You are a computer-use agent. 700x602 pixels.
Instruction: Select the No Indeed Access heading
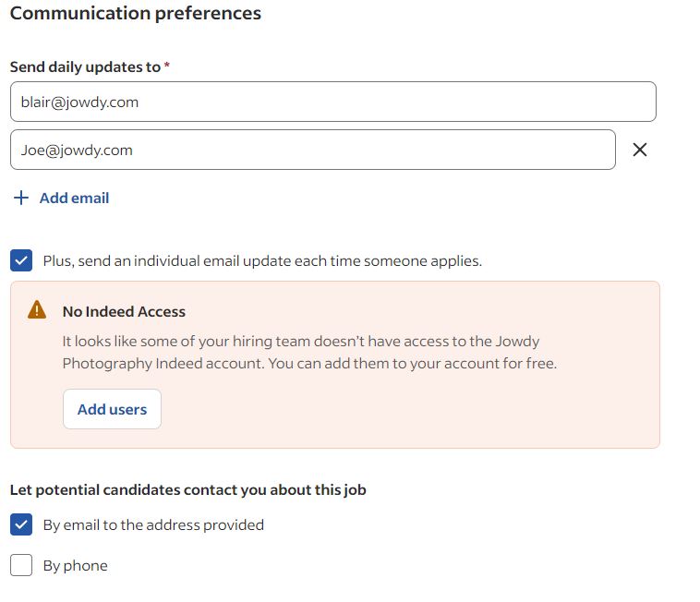pyautogui.click(x=124, y=311)
